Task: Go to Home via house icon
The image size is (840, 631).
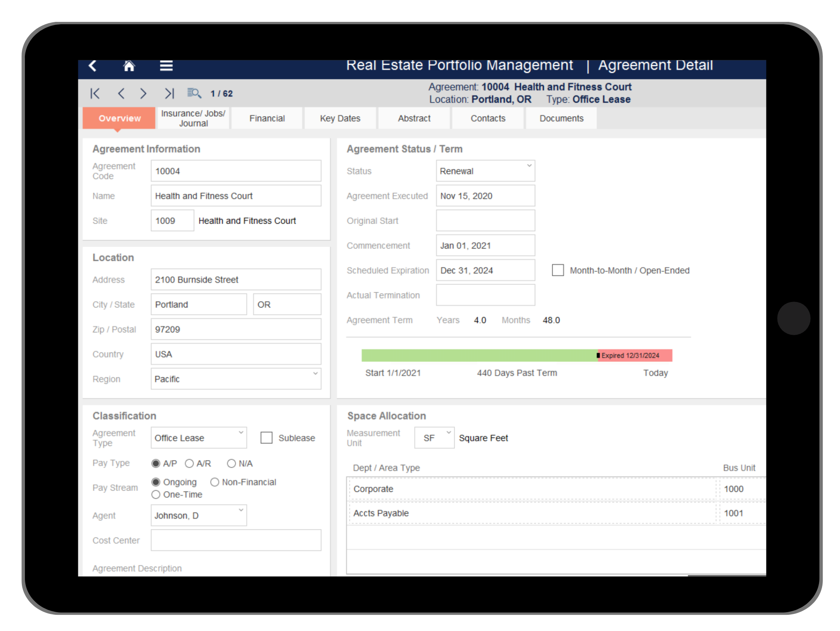Action: point(129,66)
